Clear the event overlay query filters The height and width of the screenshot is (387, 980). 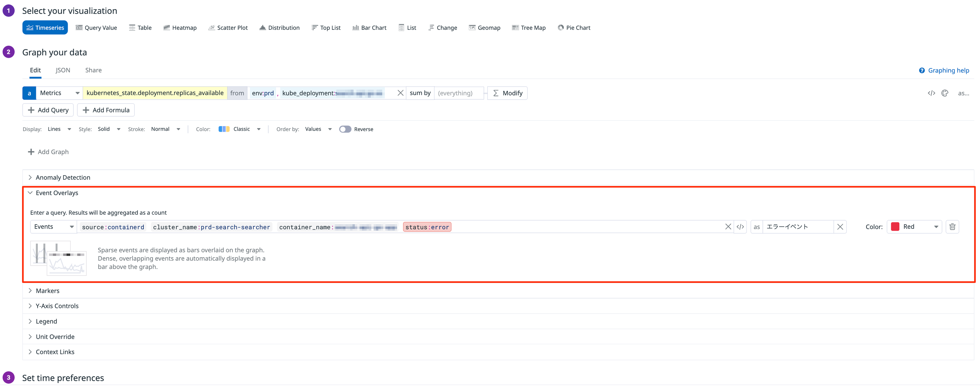[x=728, y=227]
